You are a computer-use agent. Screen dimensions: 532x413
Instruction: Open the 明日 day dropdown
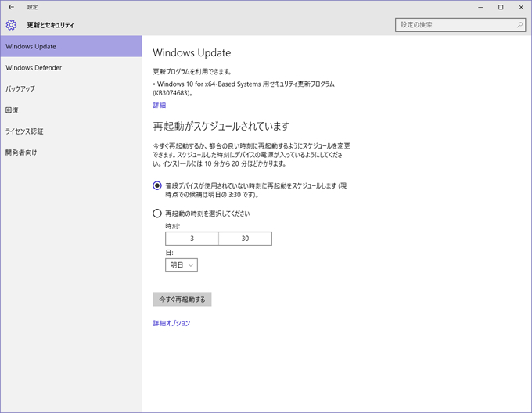pyautogui.click(x=182, y=265)
